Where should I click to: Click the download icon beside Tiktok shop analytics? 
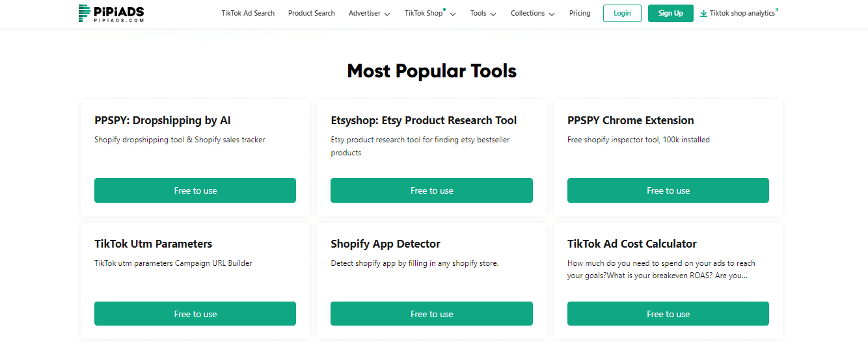pyautogui.click(x=703, y=14)
